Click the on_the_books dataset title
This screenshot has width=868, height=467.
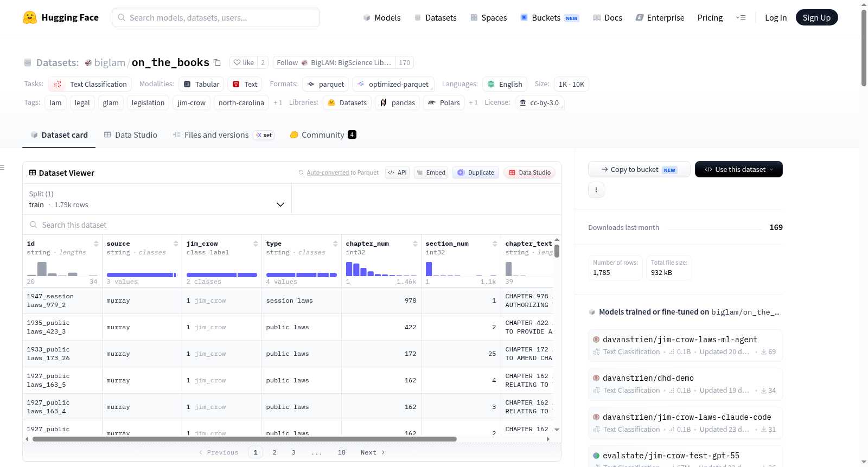point(170,62)
